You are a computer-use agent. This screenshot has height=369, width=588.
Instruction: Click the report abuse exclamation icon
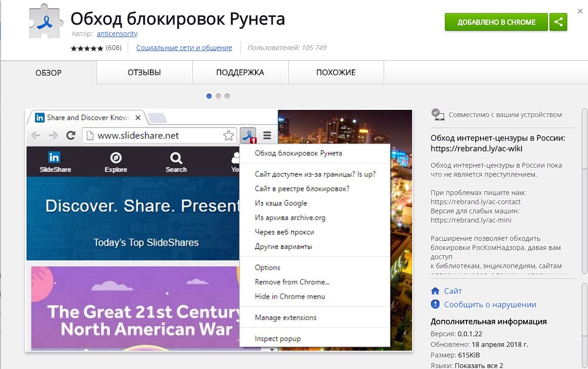(435, 304)
